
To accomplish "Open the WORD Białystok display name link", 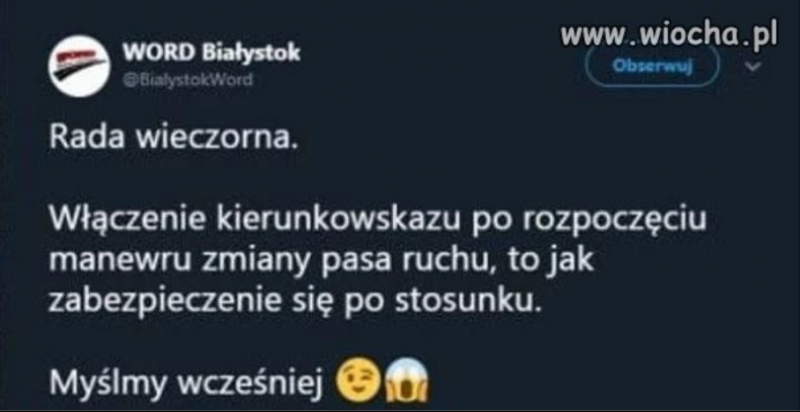I will point(211,53).
